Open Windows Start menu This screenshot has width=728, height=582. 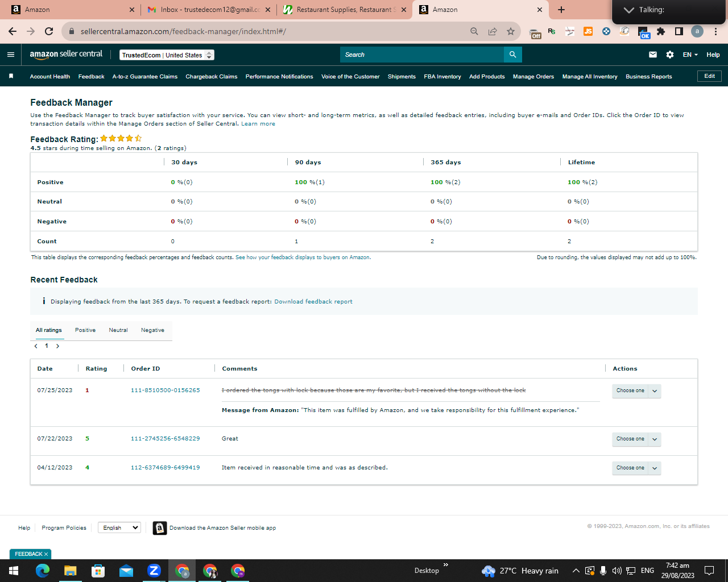14,571
